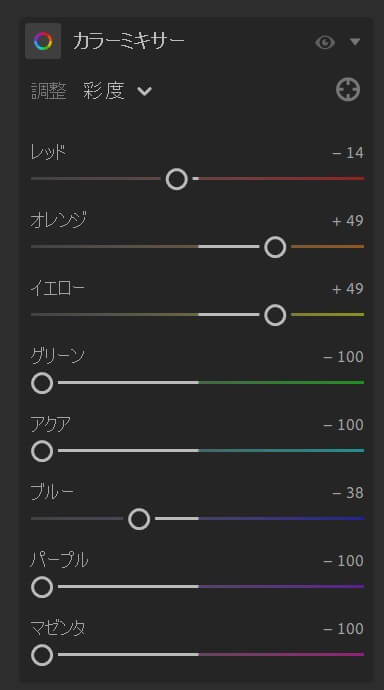Select the オレンジ value field +49

coord(348,221)
